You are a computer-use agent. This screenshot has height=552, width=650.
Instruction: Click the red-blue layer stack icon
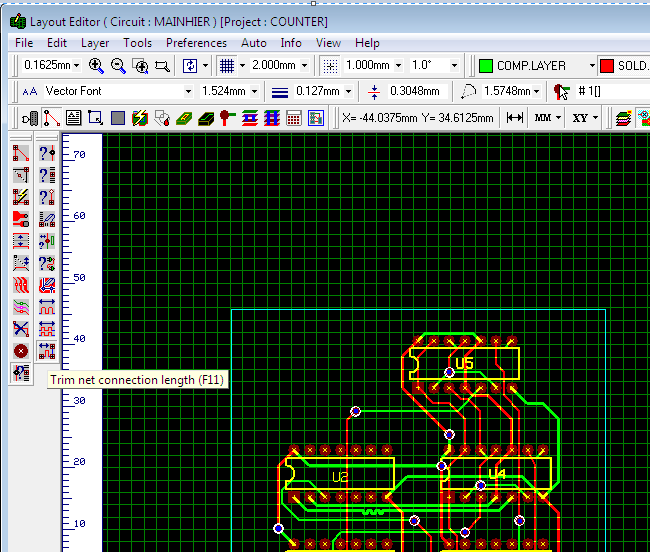250,119
